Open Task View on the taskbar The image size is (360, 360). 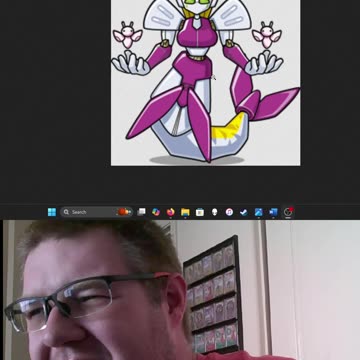pos(141,212)
